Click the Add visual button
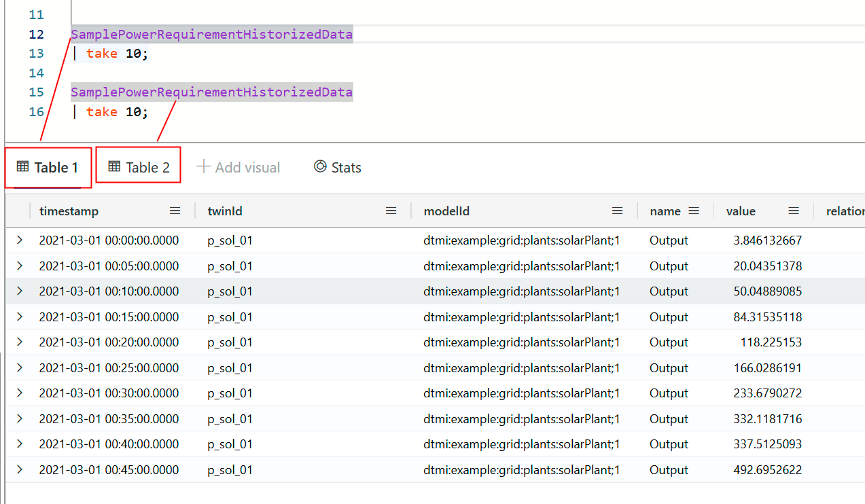 tap(238, 167)
